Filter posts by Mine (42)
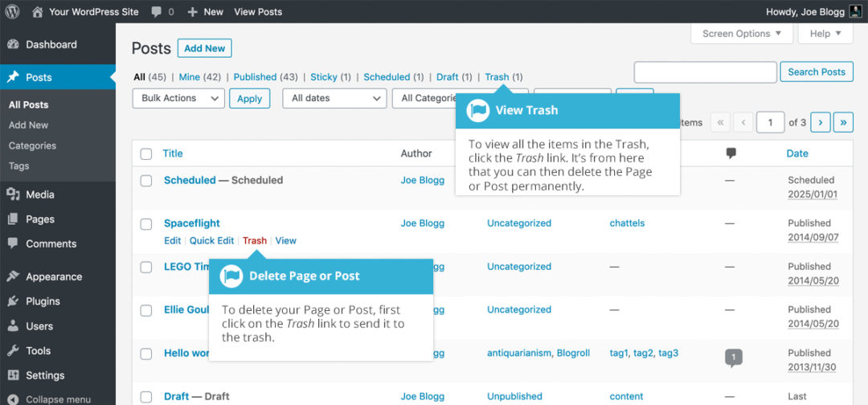 (x=200, y=77)
